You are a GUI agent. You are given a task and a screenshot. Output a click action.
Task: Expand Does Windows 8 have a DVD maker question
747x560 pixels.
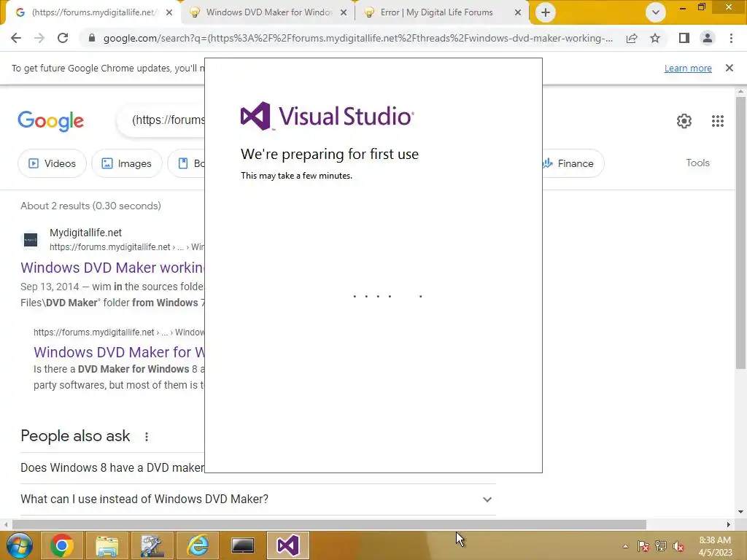tap(112, 467)
